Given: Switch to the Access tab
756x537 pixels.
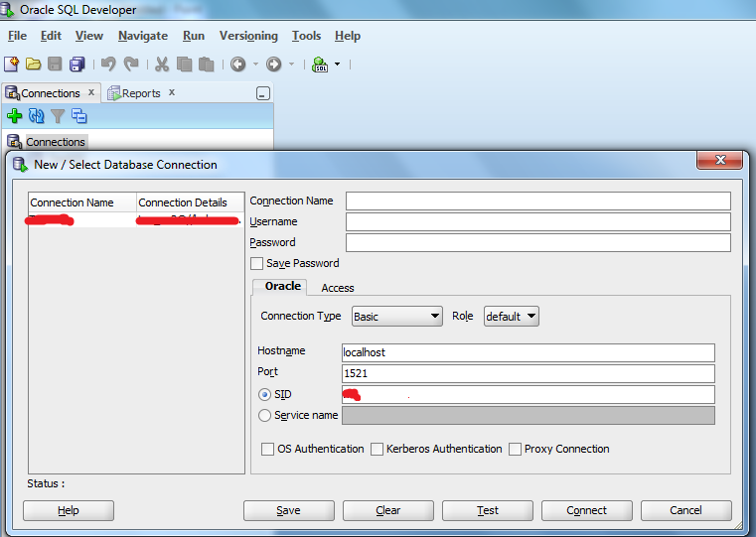Looking at the screenshot, I should click(x=338, y=288).
